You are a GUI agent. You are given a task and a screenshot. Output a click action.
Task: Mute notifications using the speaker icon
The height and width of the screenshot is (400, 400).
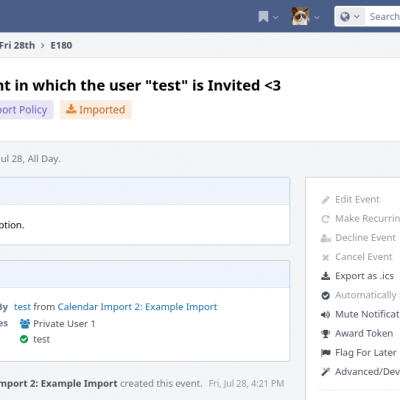pyautogui.click(x=325, y=315)
